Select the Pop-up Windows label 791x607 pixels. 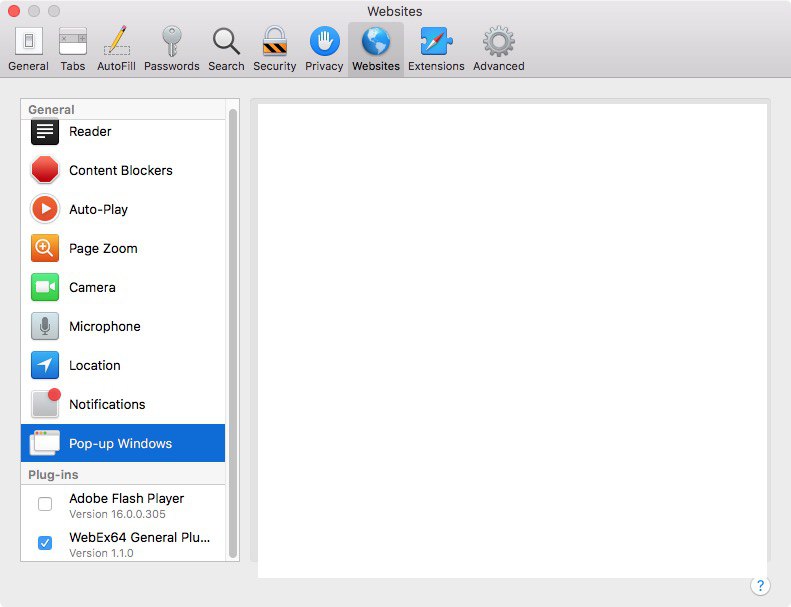coord(121,444)
